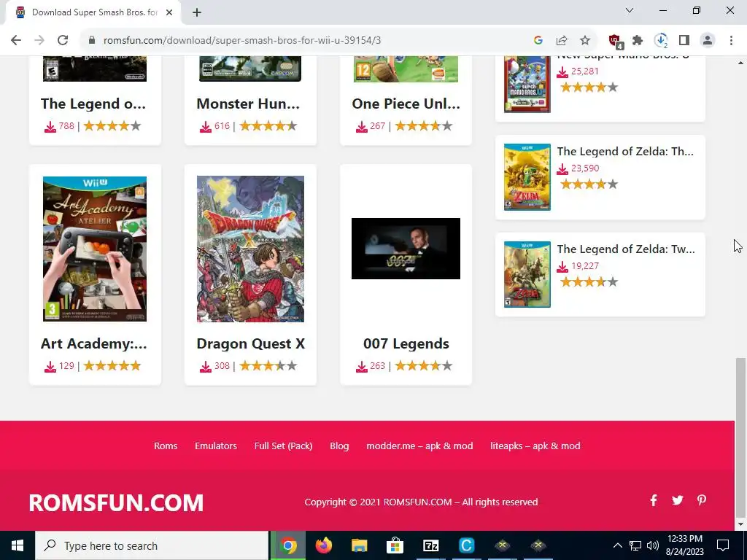Open File Explorer from taskbar

click(360, 545)
